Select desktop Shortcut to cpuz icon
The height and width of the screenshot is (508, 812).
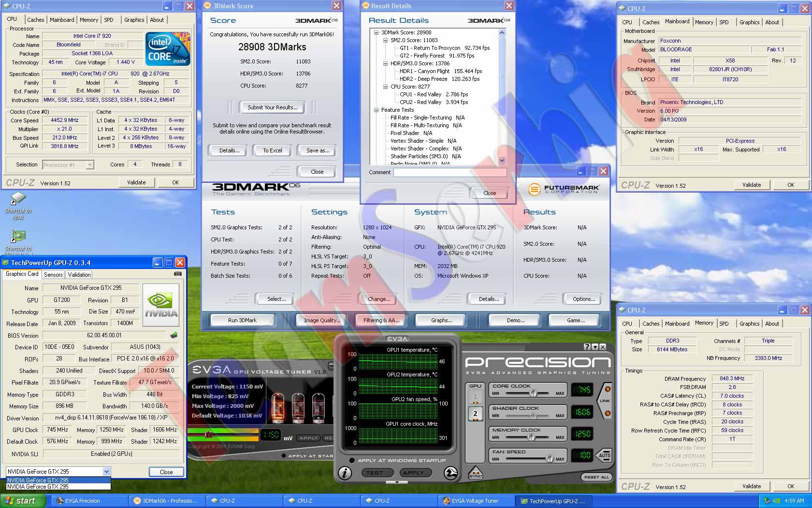(18, 206)
